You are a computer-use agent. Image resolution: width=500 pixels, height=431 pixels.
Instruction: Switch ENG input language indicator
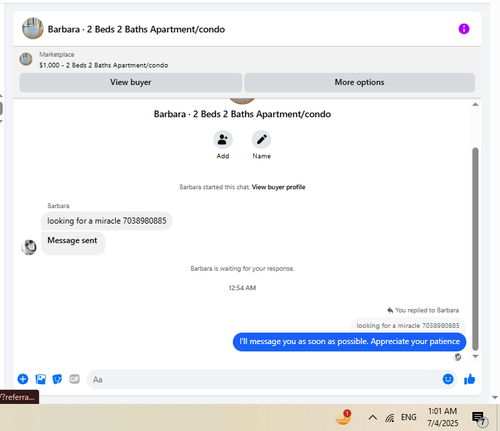point(409,417)
